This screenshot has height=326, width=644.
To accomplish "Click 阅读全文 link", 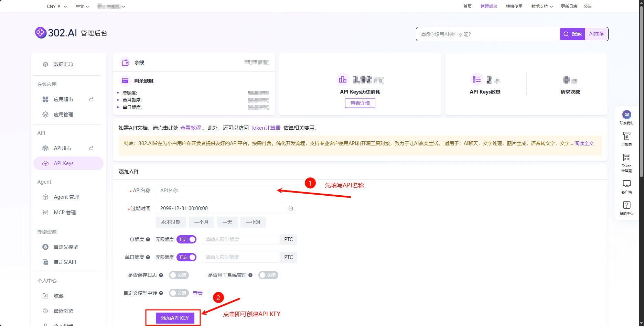I will [x=584, y=143].
